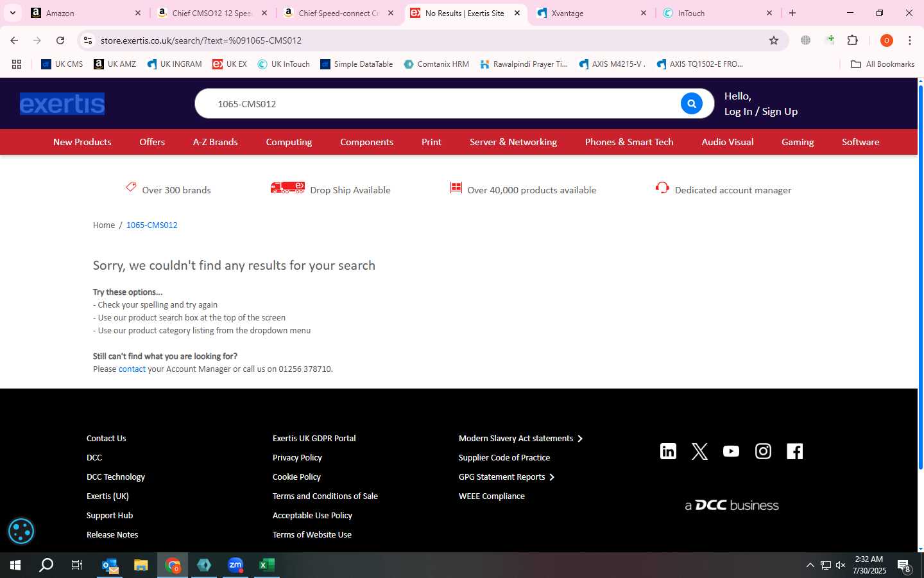This screenshot has width=924, height=578.
Task: Open the Offers menu
Action: (152, 142)
